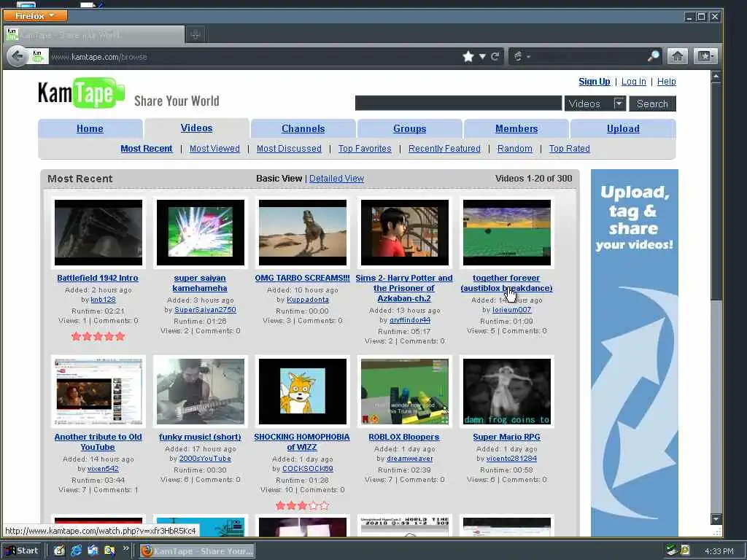Launch Internet Explorer from quick launch

76,551
